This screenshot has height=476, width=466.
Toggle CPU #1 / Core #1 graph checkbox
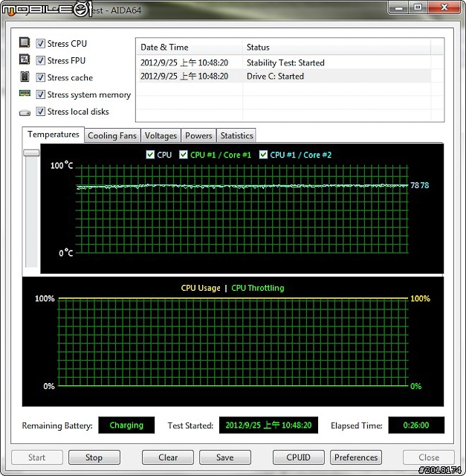[184, 155]
